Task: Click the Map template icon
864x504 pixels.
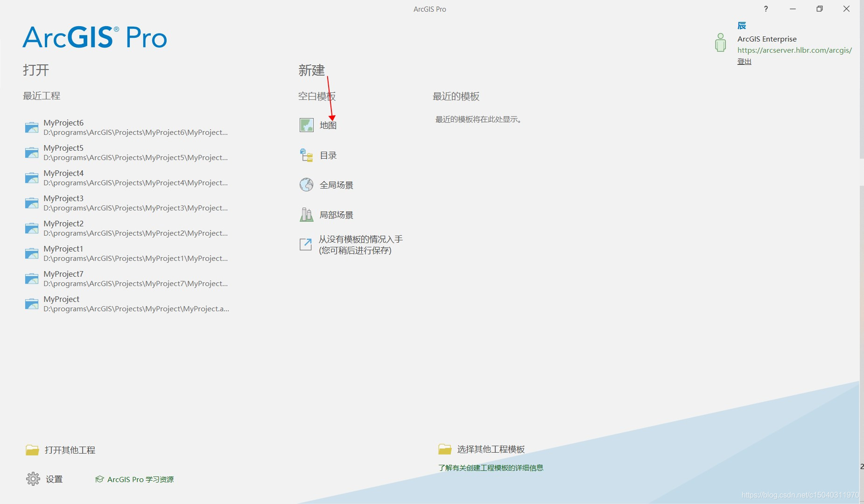Action: (306, 125)
